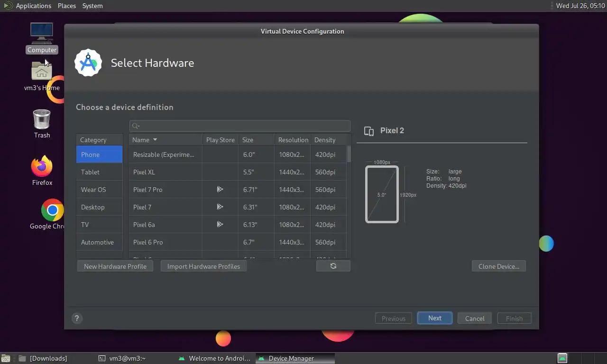
Task: Click the Play Store icon for Pixel 6a
Action: point(220,224)
